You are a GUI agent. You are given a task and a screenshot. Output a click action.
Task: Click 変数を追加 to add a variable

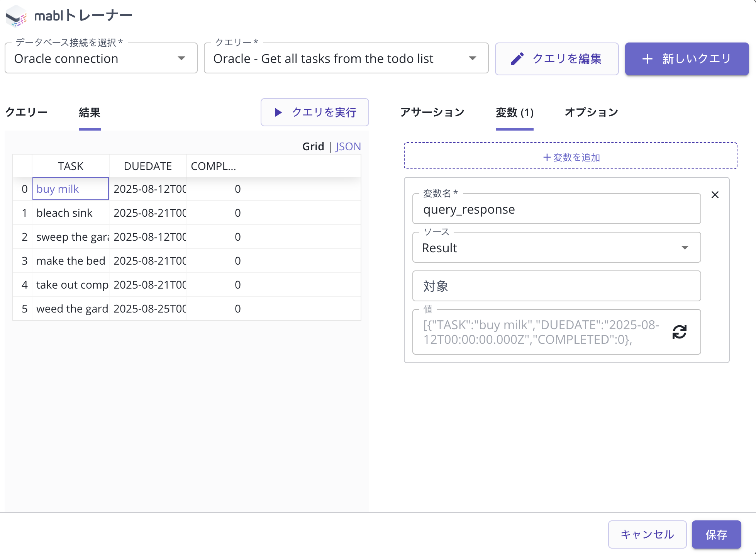pyautogui.click(x=570, y=156)
